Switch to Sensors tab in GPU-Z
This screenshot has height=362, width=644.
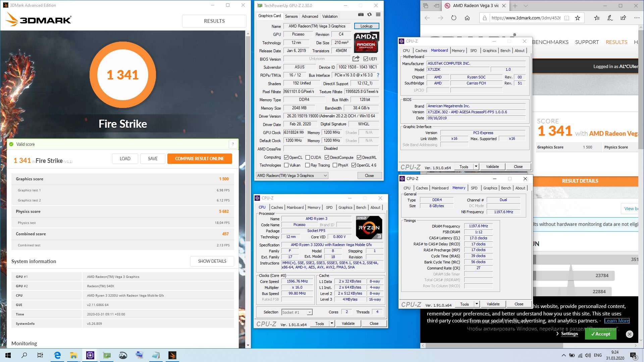(291, 16)
